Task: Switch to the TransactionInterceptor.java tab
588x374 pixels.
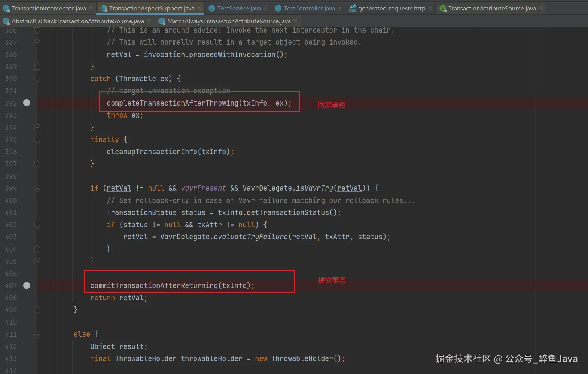Action: point(49,8)
